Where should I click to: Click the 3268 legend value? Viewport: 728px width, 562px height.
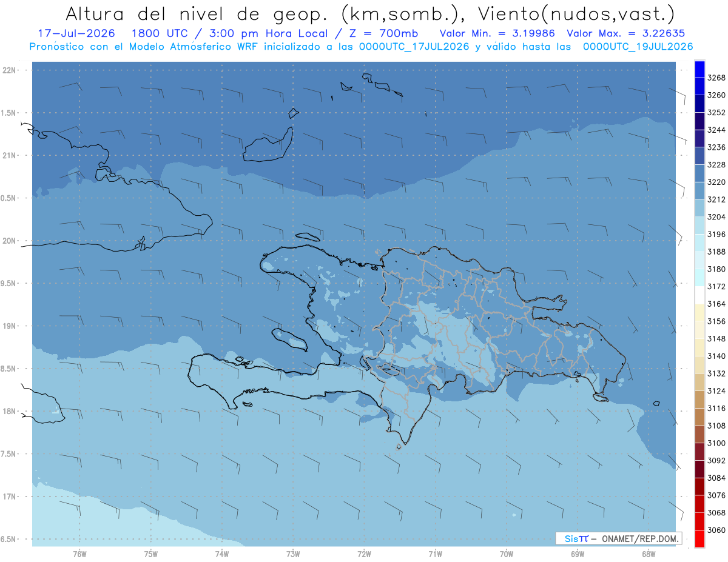tap(716, 78)
